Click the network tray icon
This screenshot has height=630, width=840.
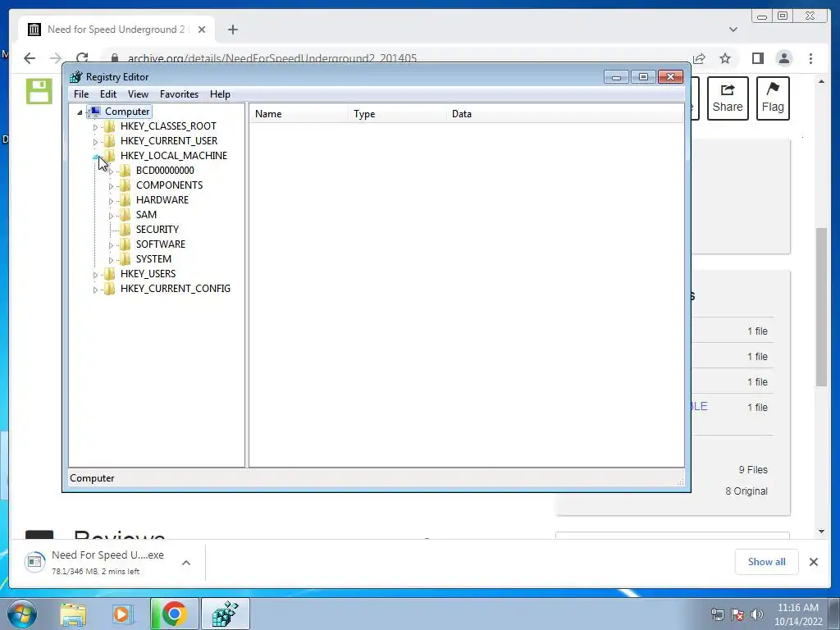717,614
